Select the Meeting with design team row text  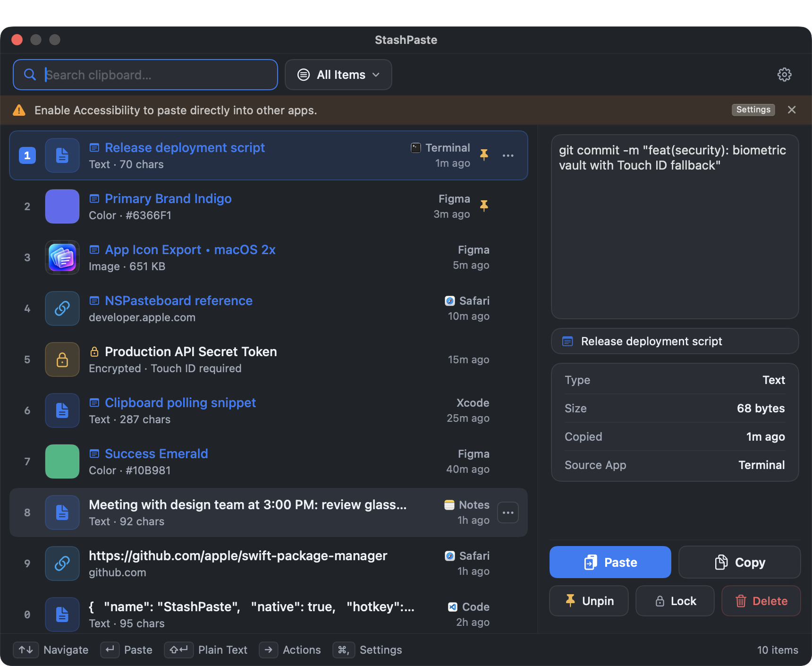(248, 504)
